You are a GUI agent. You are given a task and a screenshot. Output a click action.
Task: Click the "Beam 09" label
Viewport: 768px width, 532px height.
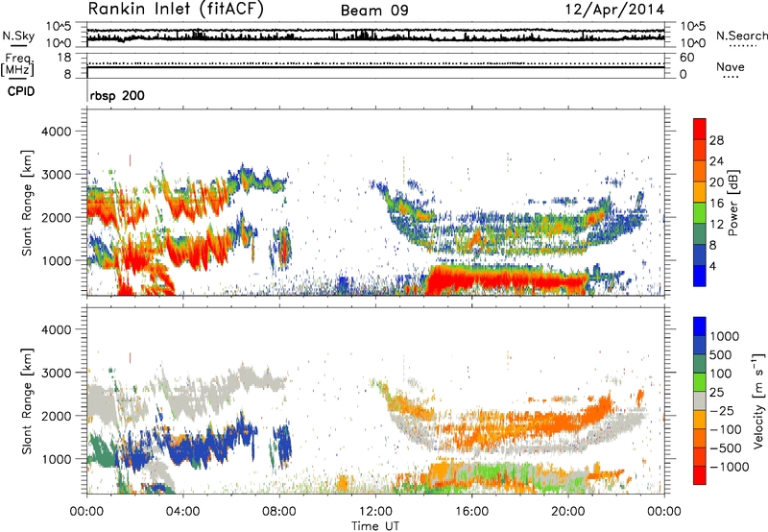click(x=374, y=11)
